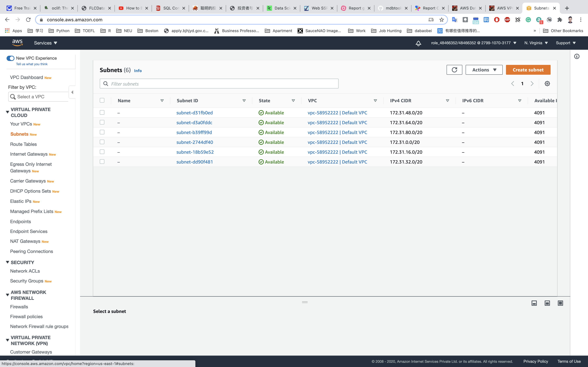Image resolution: width=588 pixels, height=367 pixels.
Task: Collapse the left sidebar with the arrow handle
Action: [x=72, y=92]
